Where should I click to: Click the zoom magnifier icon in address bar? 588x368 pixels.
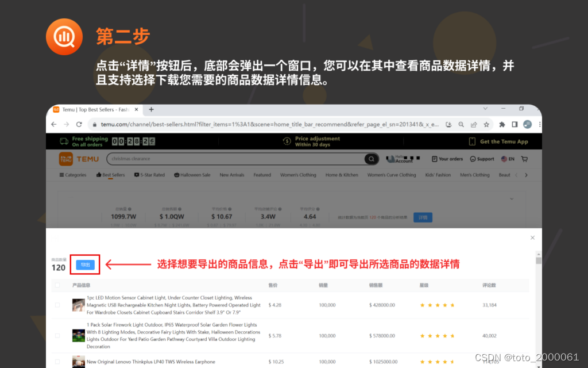[x=461, y=125]
